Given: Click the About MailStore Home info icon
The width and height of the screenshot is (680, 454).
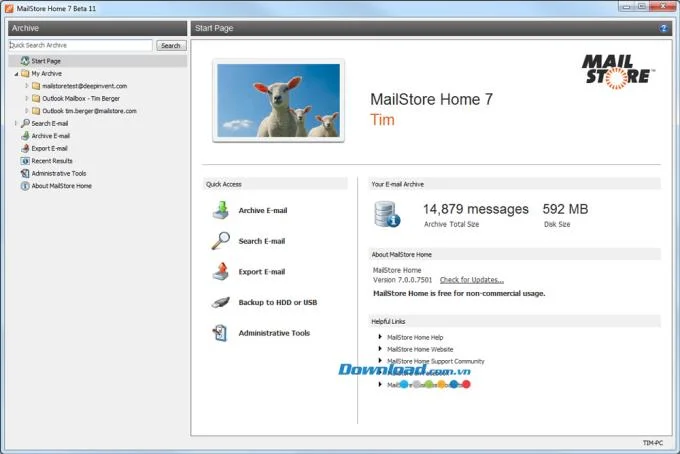Looking at the screenshot, I should (25, 186).
